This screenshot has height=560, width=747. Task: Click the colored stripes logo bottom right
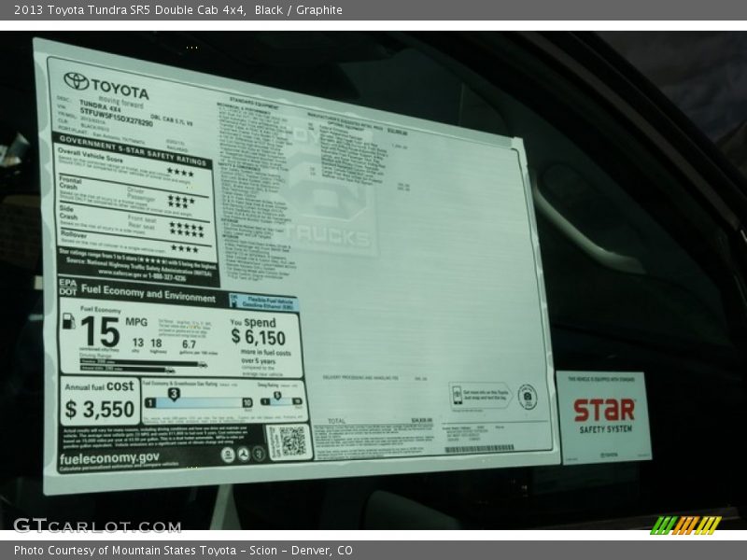tap(685, 525)
